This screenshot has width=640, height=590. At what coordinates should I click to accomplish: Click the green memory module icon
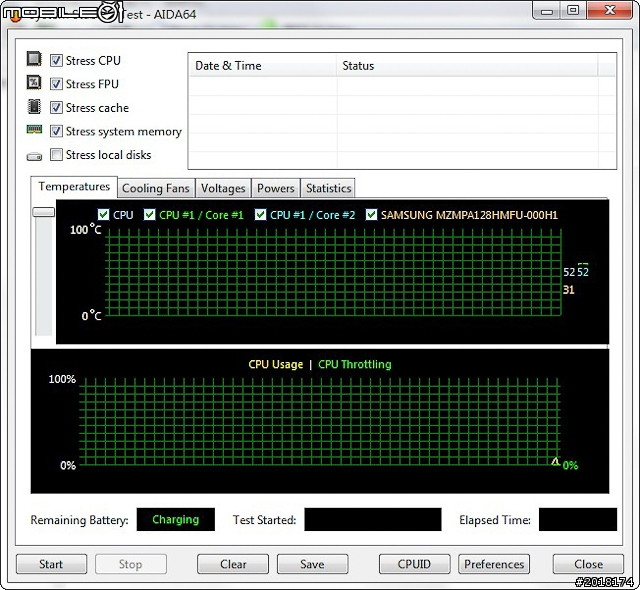click(34, 131)
